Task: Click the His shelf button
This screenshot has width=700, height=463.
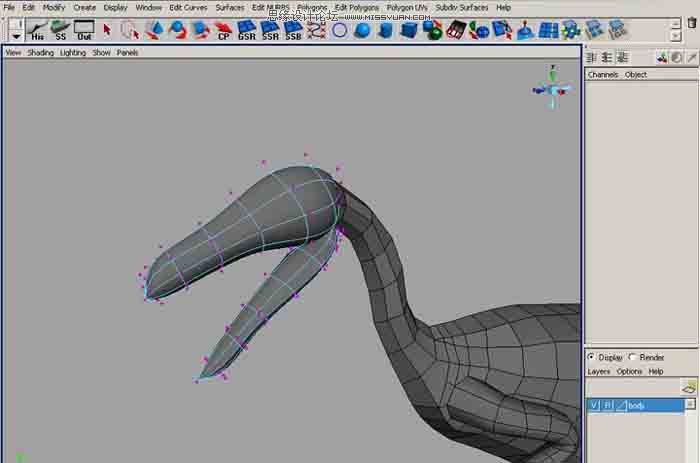Action: coord(37,29)
